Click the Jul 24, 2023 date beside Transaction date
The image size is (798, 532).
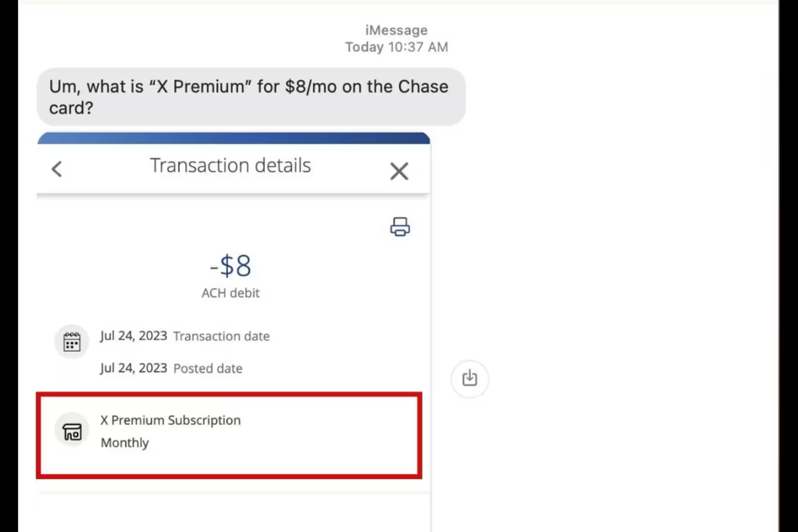(134, 336)
